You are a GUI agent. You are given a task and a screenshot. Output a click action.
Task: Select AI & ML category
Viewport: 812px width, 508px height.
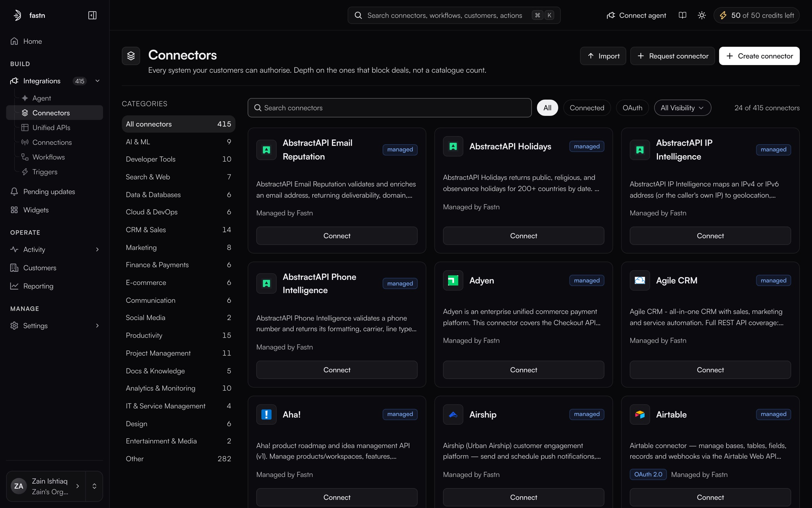178,142
